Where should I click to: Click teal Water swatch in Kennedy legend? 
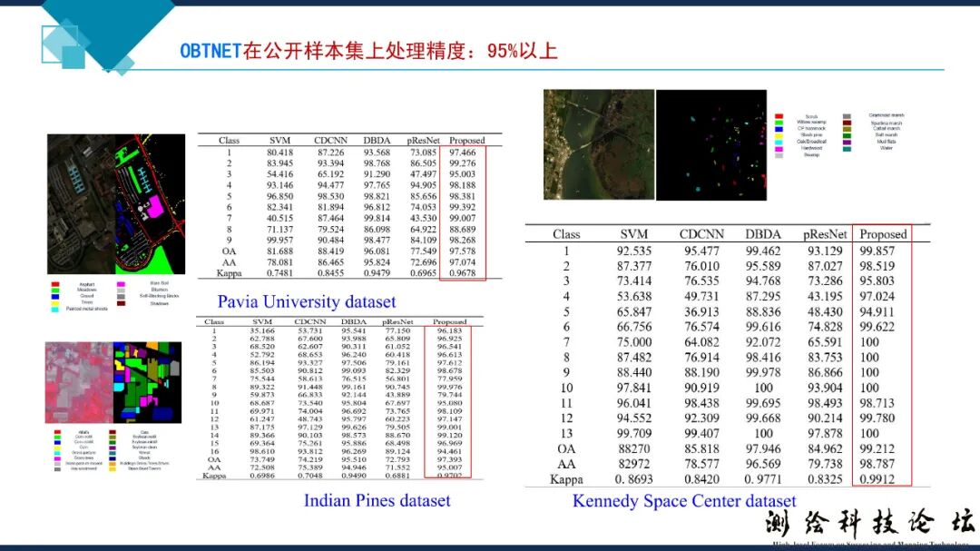pos(847,149)
